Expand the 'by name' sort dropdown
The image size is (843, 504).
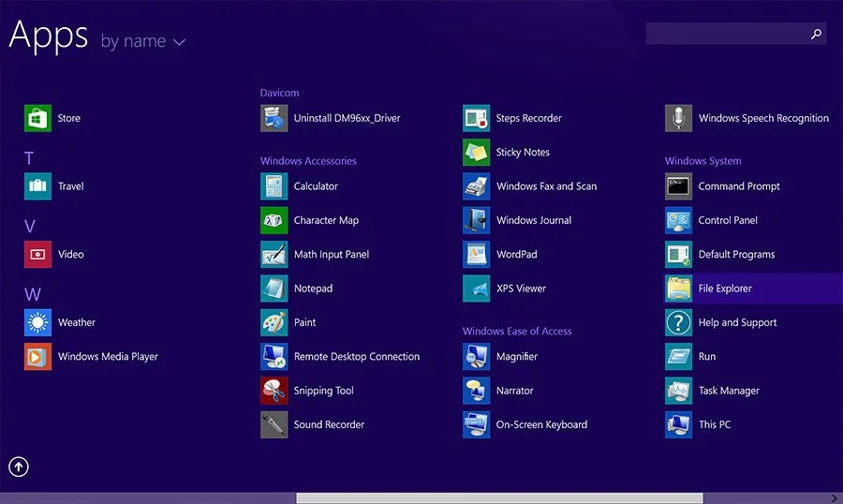(x=143, y=42)
